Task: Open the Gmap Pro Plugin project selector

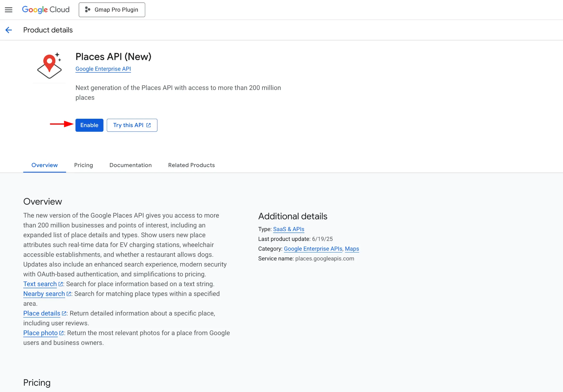Action: 112,10
